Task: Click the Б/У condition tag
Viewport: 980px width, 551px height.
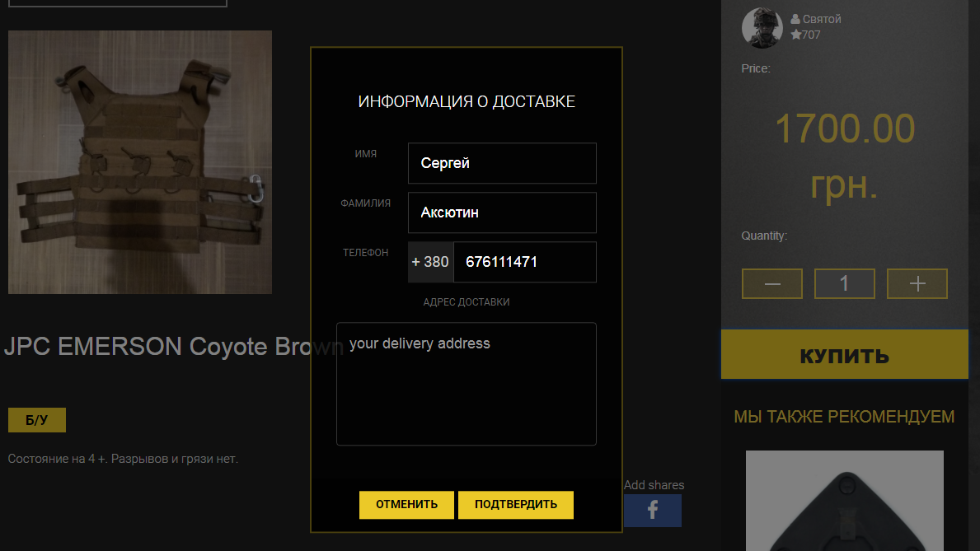Action: click(x=37, y=420)
